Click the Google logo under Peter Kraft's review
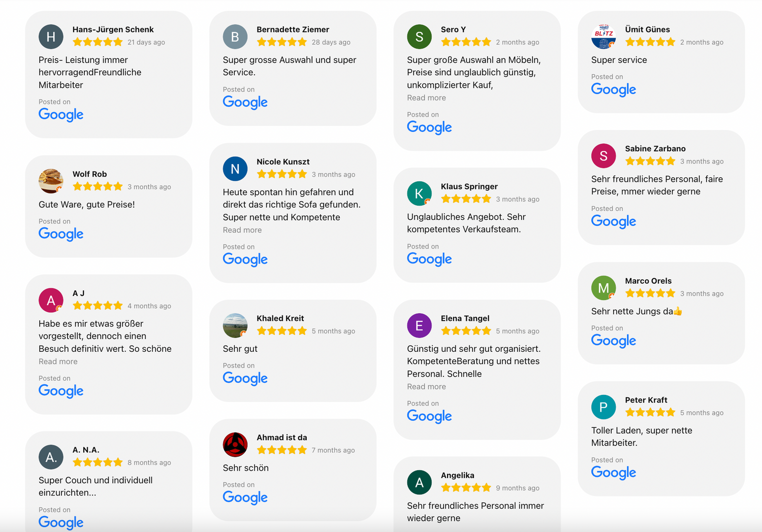 [613, 473]
